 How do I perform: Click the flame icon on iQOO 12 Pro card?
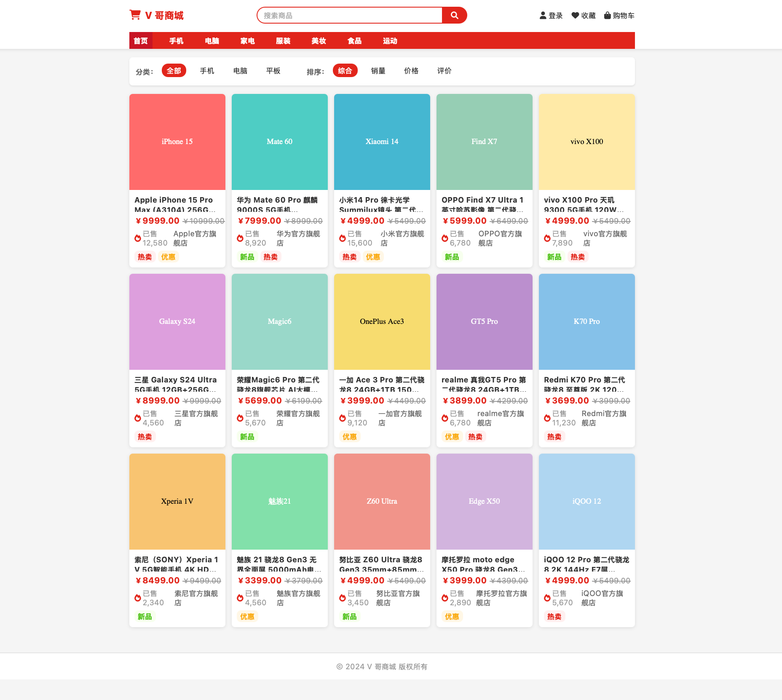point(547,598)
